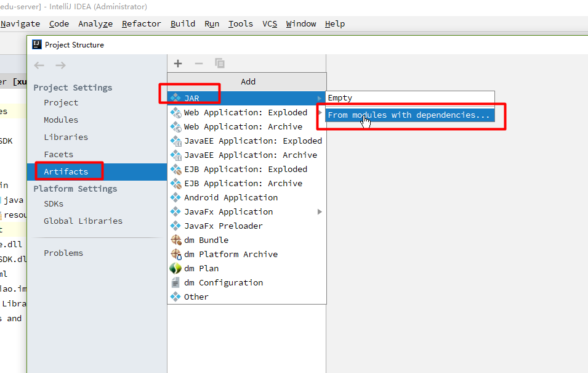This screenshot has width=588, height=373.
Task: Click the JavaEE Application: Archive icon
Action: pos(175,155)
